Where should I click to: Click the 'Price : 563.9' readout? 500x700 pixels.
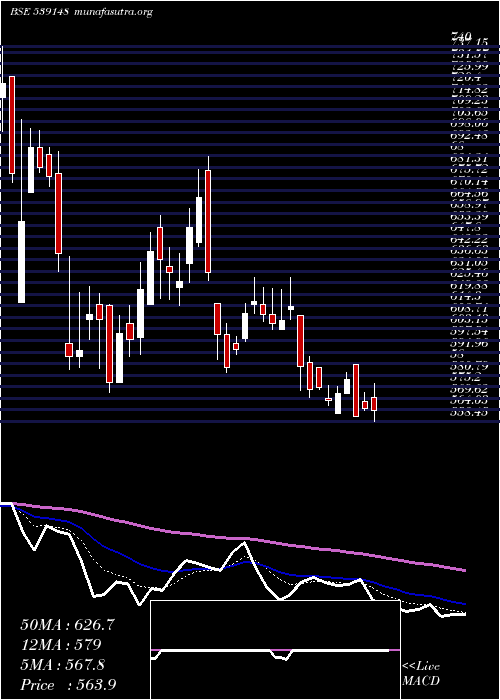tap(68, 685)
